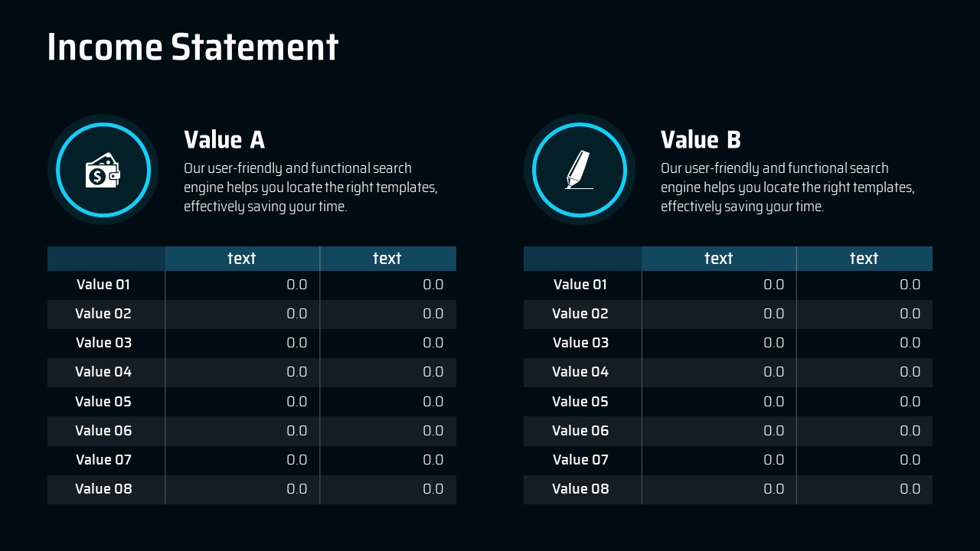Select Value 08 row label in left table
This screenshot has height=551, width=980.
click(x=103, y=489)
